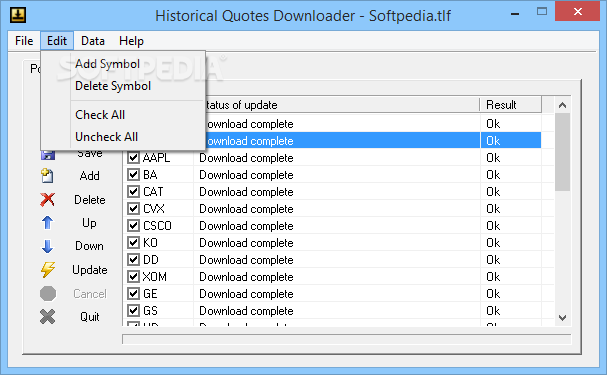Image resolution: width=607 pixels, height=375 pixels.
Task: Uncheck the GS symbol checkbox
Action: coord(134,311)
